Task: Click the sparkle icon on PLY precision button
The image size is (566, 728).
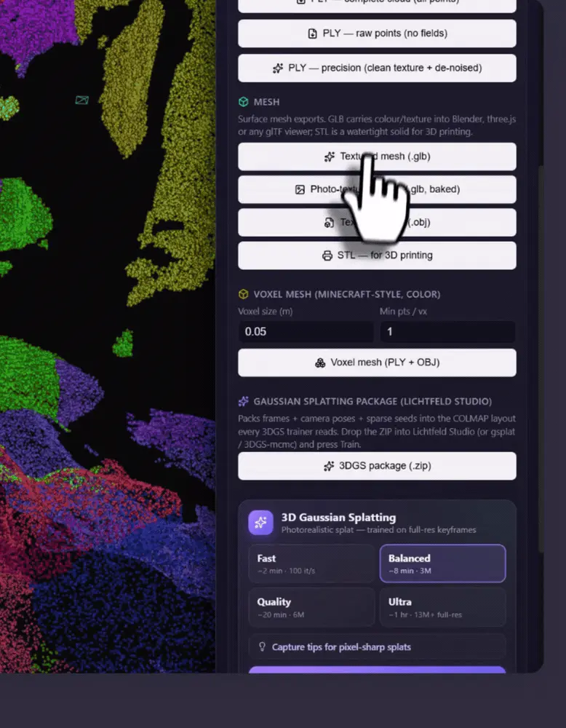Action: tap(278, 68)
